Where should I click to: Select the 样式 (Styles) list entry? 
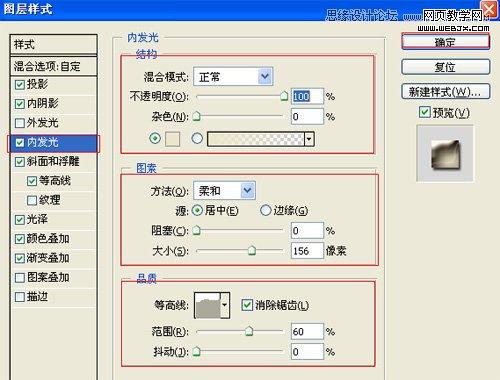point(54,44)
